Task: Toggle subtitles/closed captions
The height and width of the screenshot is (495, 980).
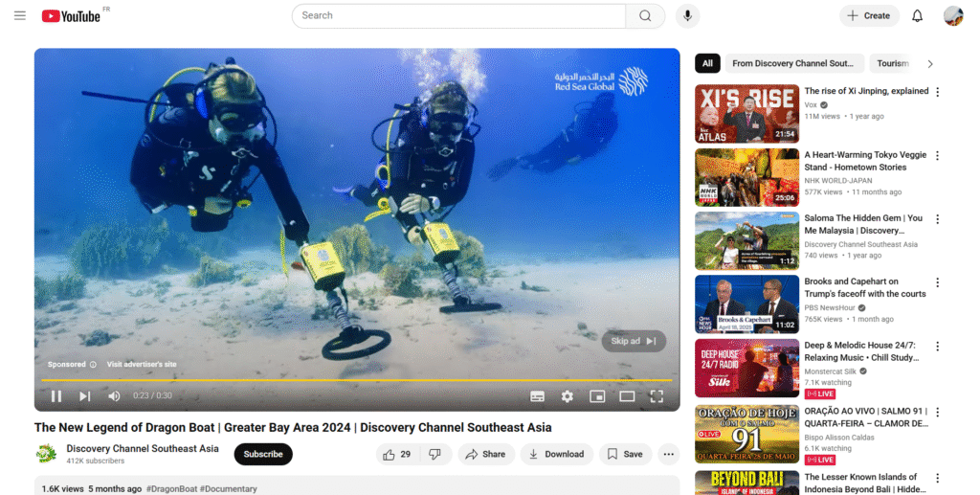Action: (537, 396)
